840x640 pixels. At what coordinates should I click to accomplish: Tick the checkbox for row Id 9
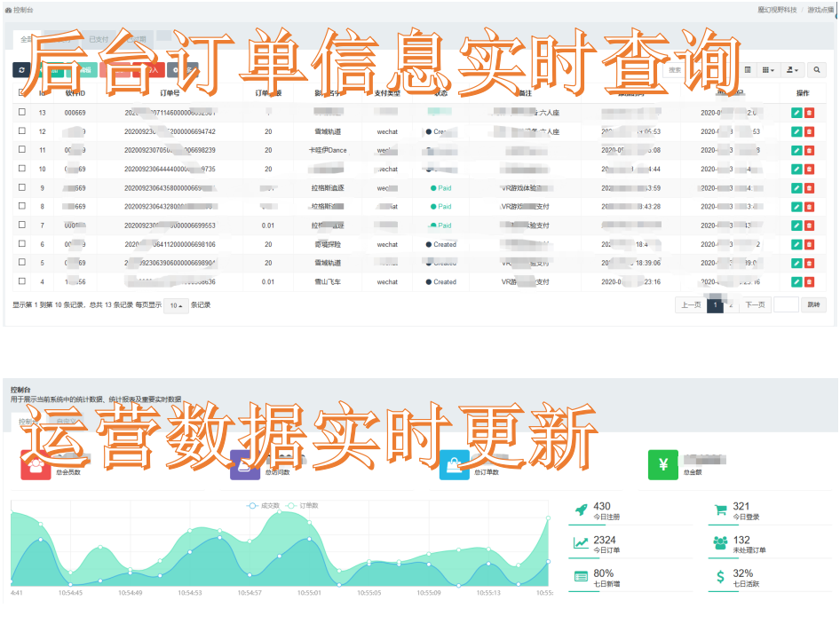pyautogui.click(x=22, y=187)
